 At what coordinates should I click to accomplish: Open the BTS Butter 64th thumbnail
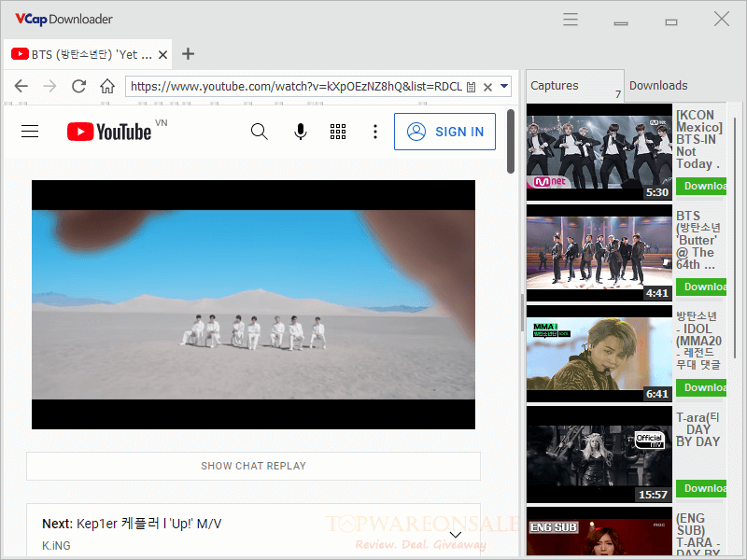(x=599, y=253)
